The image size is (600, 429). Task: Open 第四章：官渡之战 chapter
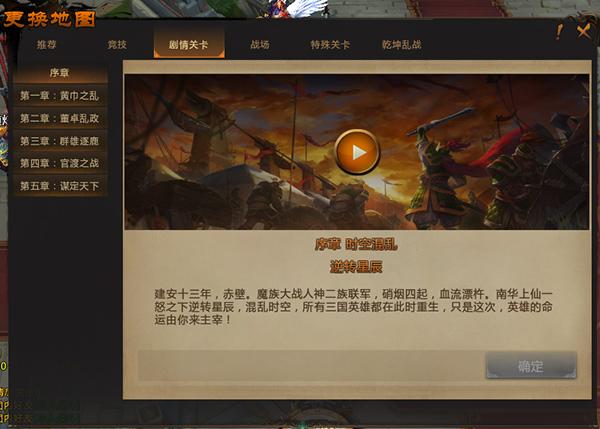coord(60,163)
